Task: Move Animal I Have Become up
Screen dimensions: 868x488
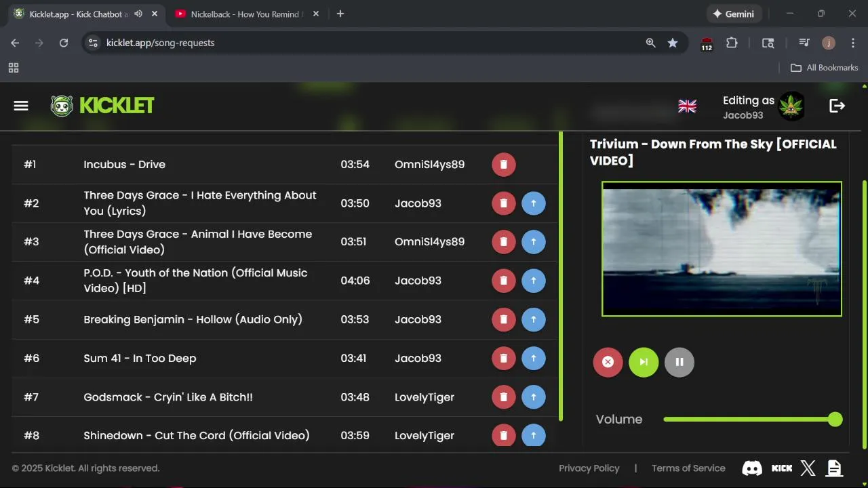Action: pos(534,242)
